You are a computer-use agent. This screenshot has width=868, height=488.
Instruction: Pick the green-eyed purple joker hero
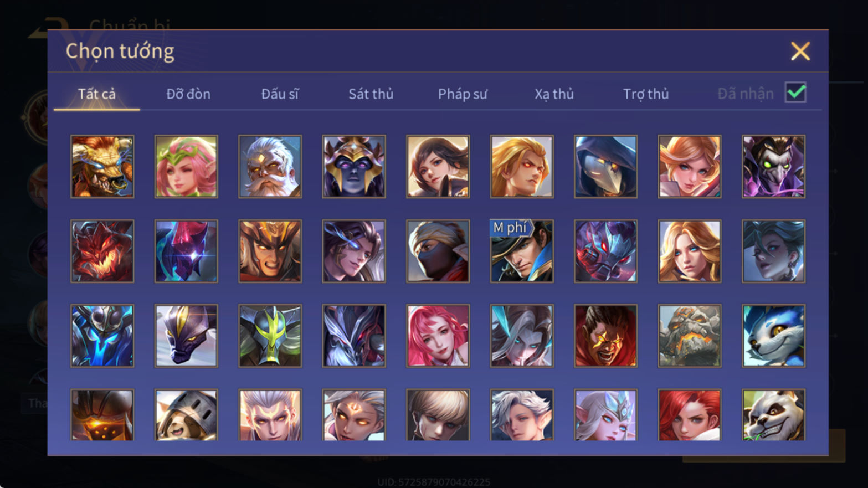773,167
